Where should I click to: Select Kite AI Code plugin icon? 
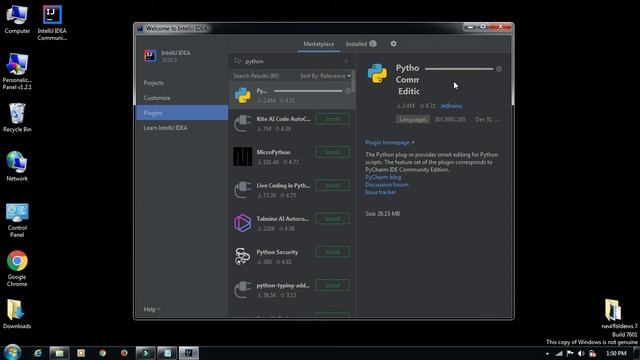coord(242,123)
